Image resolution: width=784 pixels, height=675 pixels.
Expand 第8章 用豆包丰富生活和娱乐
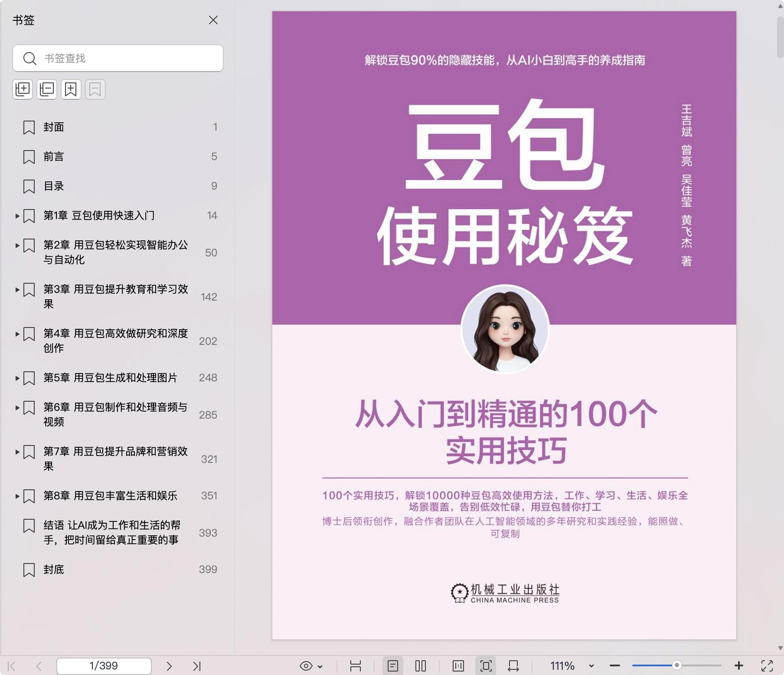pos(17,496)
